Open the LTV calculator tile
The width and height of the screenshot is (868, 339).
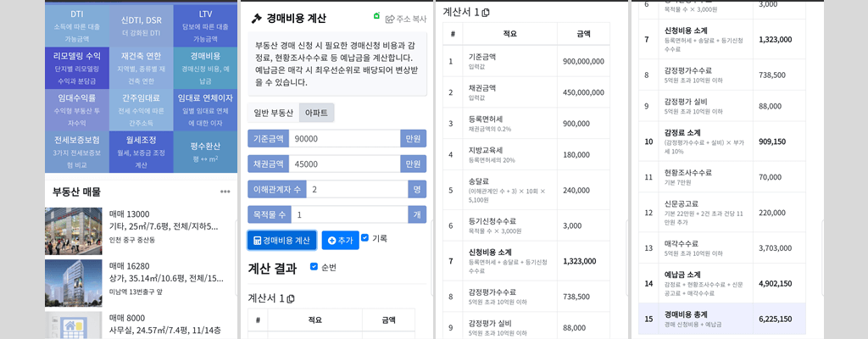tap(205, 26)
